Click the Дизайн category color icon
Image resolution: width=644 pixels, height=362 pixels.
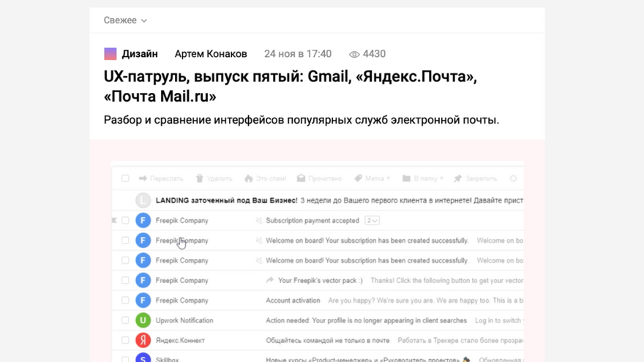click(110, 54)
